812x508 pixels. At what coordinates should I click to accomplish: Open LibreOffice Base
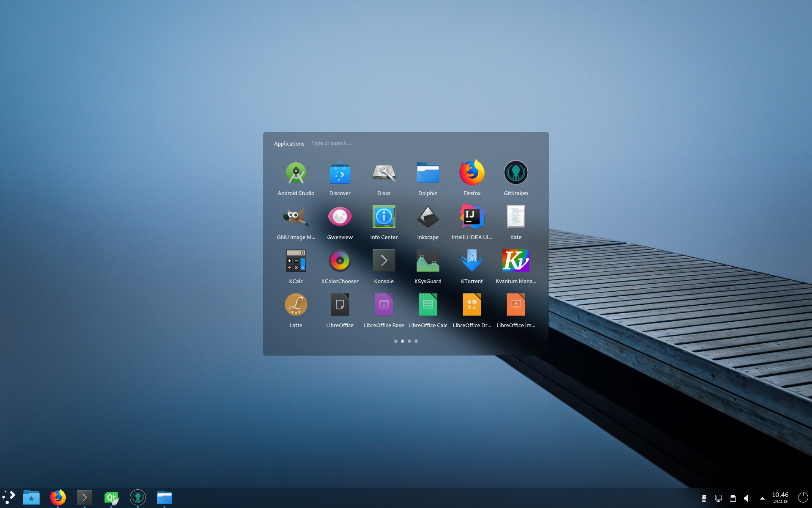click(x=384, y=310)
